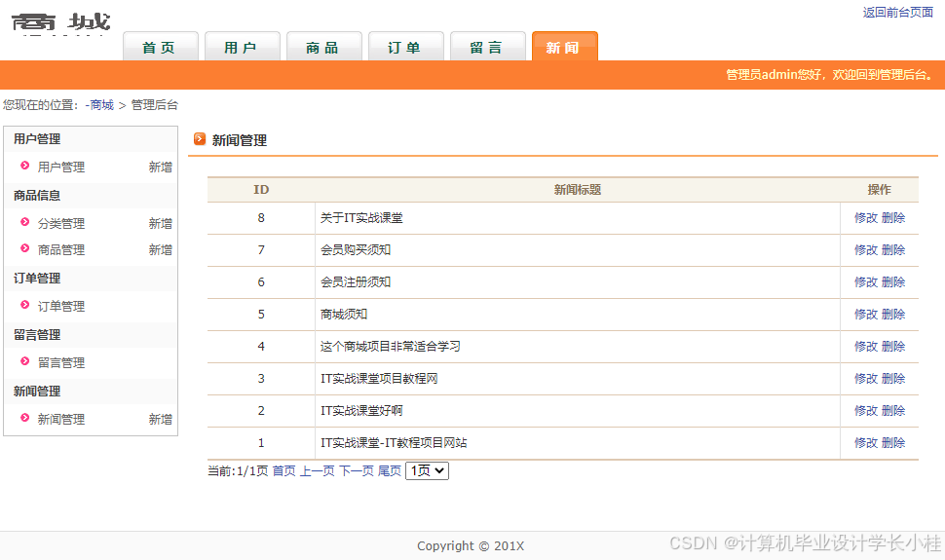This screenshot has width=945, height=560.
Task: Click the 当前:1/1页 pagination text
Action: tap(238, 470)
